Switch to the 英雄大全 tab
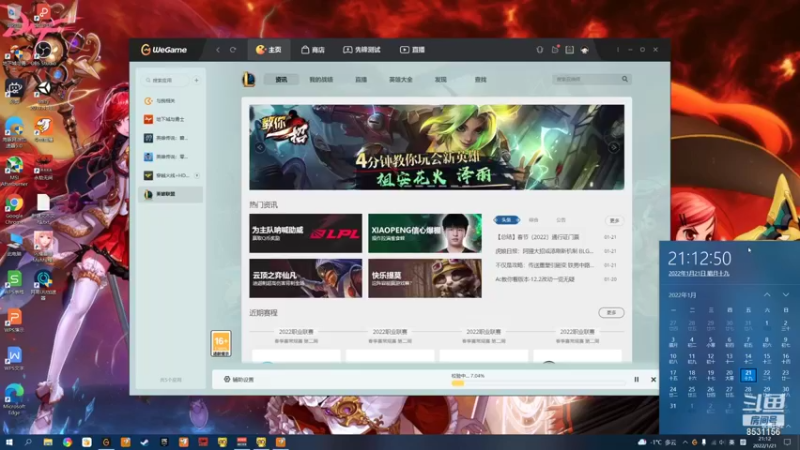This screenshot has width=800, height=450. click(x=401, y=80)
